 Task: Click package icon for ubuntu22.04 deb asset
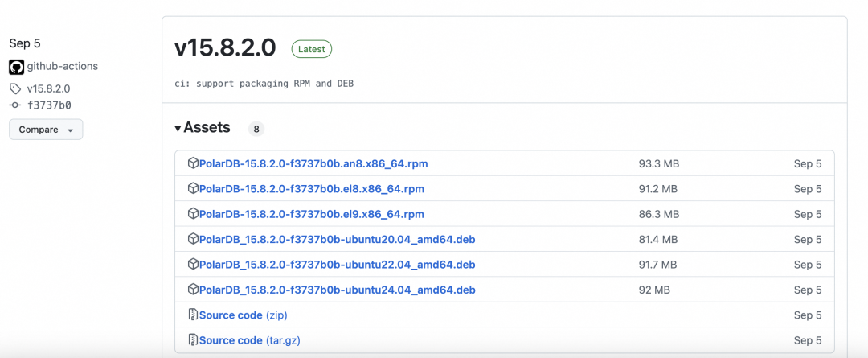193,265
